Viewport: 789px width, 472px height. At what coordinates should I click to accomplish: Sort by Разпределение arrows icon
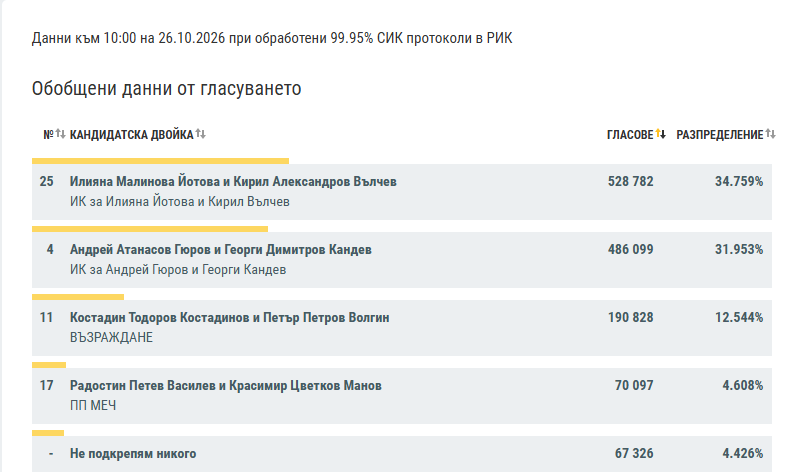click(770, 134)
